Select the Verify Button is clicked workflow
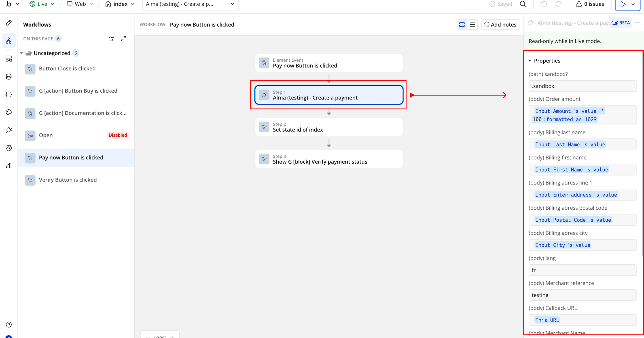This screenshot has width=644, height=338. point(68,180)
